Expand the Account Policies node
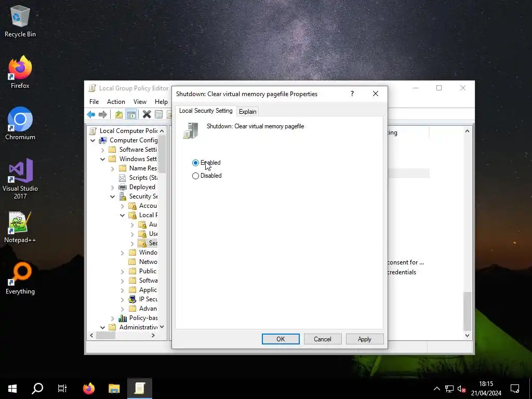Image resolution: width=532 pixels, height=399 pixels. point(122,206)
